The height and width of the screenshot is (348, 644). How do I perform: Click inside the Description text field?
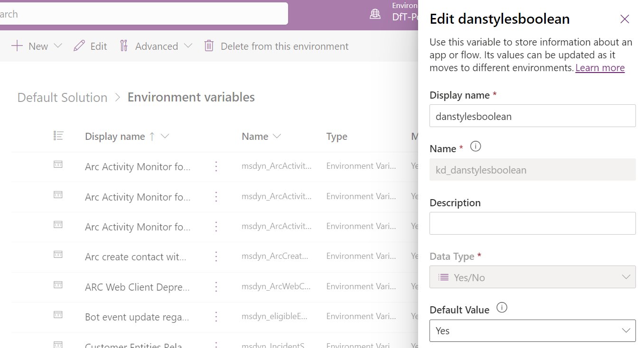click(x=532, y=223)
